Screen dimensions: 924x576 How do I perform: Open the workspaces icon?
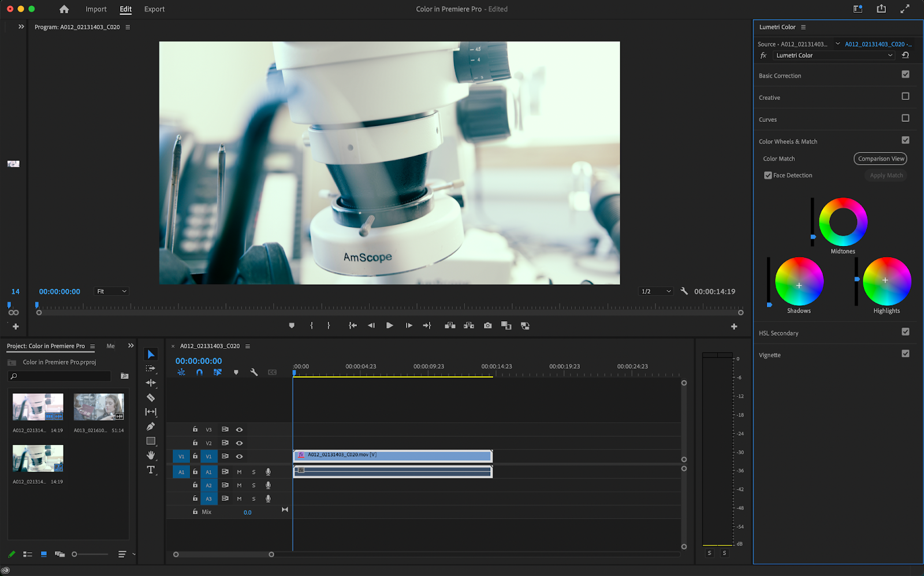coord(858,9)
